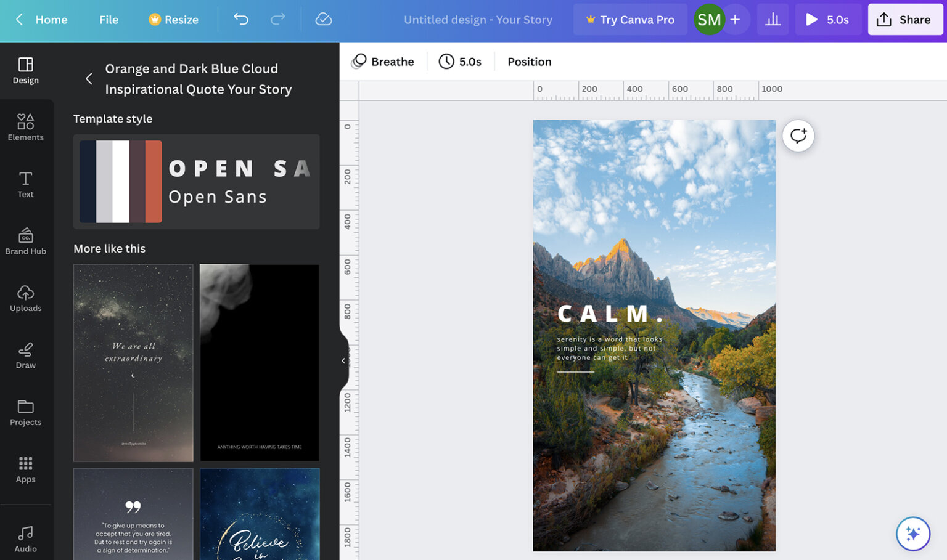The width and height of the screenshot is (947, 560).
Task: Click the Share button
Action: (x=905, y=20)
